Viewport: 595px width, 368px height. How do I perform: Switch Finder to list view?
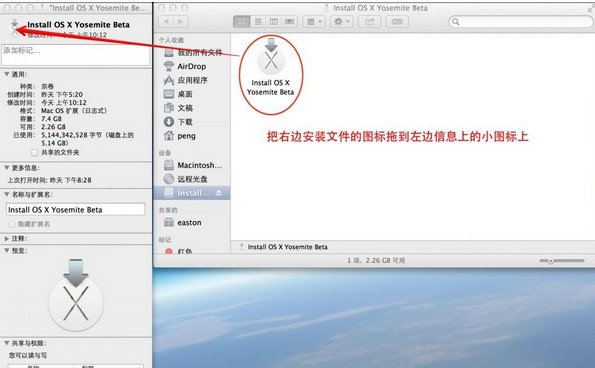(258, 22)
